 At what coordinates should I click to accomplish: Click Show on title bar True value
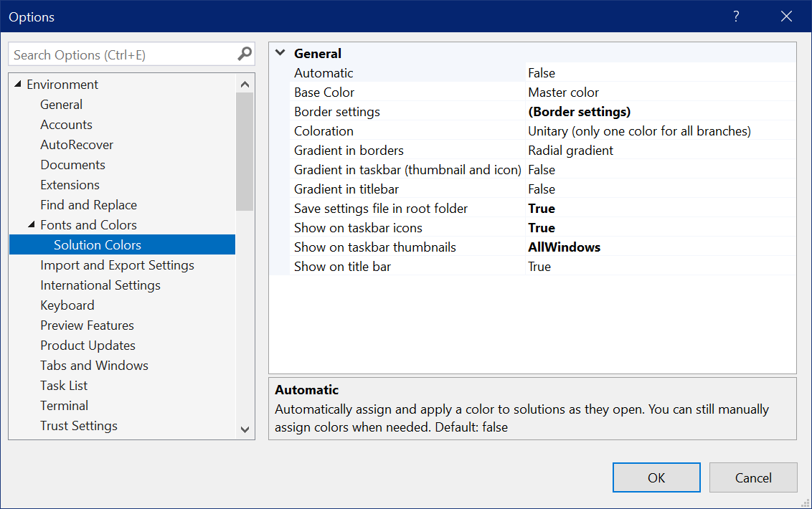(x=539, y=267)
